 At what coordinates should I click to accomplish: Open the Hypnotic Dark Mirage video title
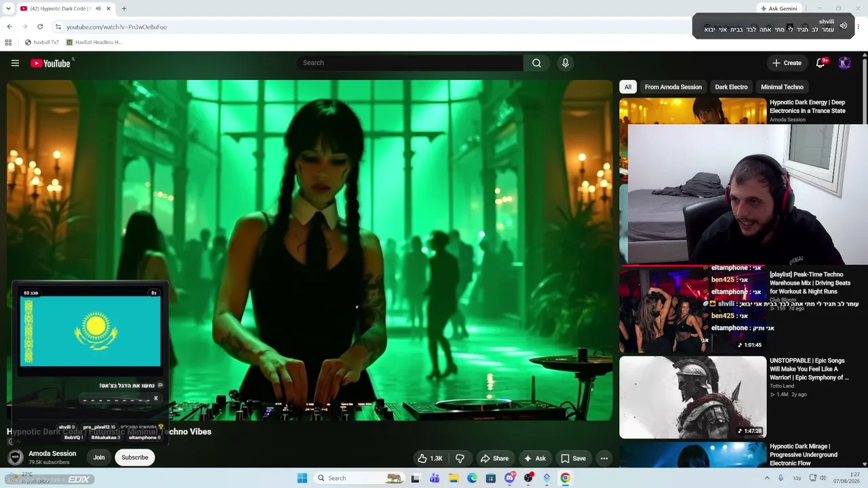point(804,455)
